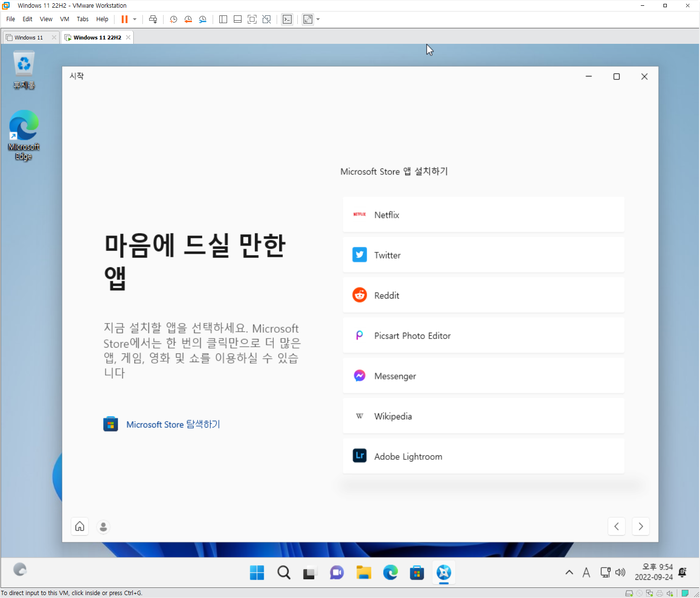The height and width of the screenshot is (598, 700).
Task: Open the Tabs menu
Action: click(x=83, y=19)
